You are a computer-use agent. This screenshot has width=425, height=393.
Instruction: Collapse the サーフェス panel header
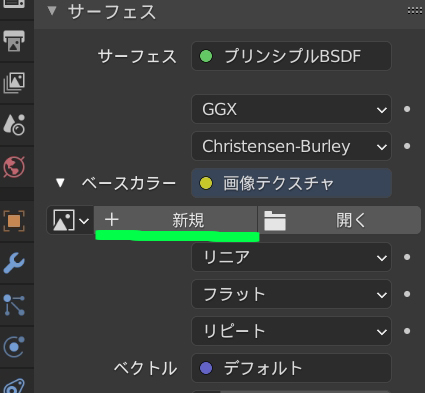[52, 11]
